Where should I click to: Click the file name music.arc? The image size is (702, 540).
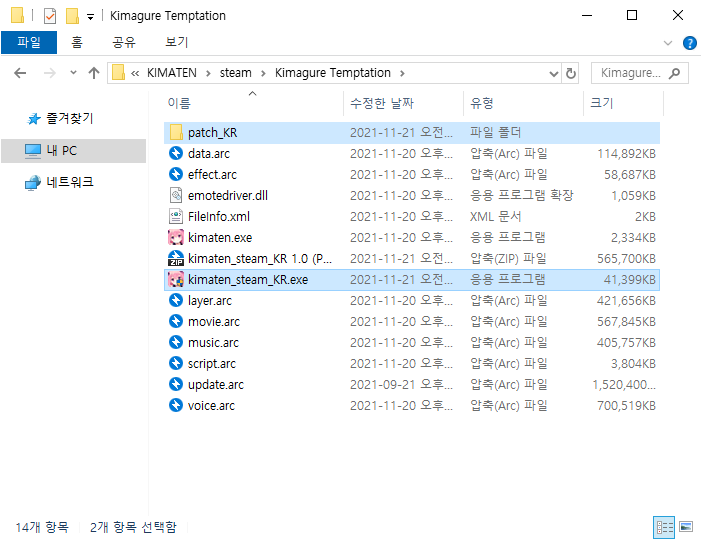(214, 343)
